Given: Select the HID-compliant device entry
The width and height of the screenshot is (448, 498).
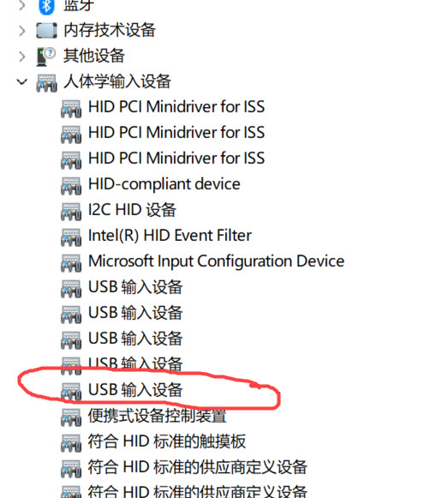Looking at the screenshot, I should [x=164, y=184].
